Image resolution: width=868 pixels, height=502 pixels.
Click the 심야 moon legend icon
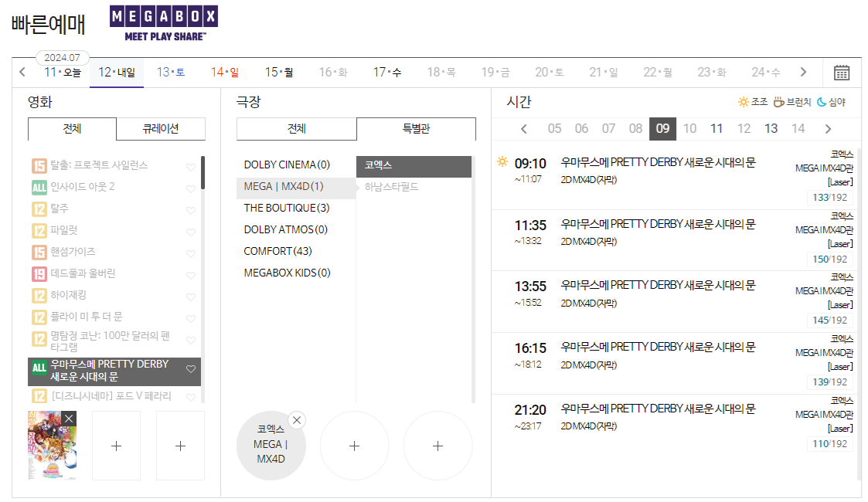coord(822,102)
